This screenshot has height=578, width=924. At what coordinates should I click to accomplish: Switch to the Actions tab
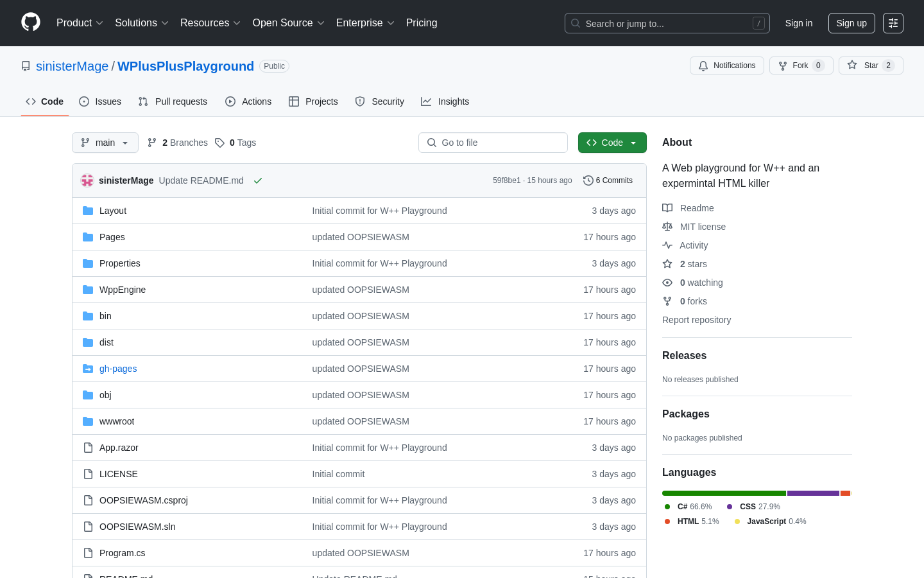[248, 101]
